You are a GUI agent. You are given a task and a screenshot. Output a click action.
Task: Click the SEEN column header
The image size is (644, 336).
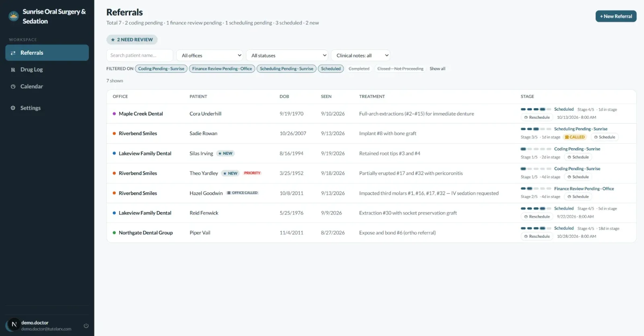point(326,97)
